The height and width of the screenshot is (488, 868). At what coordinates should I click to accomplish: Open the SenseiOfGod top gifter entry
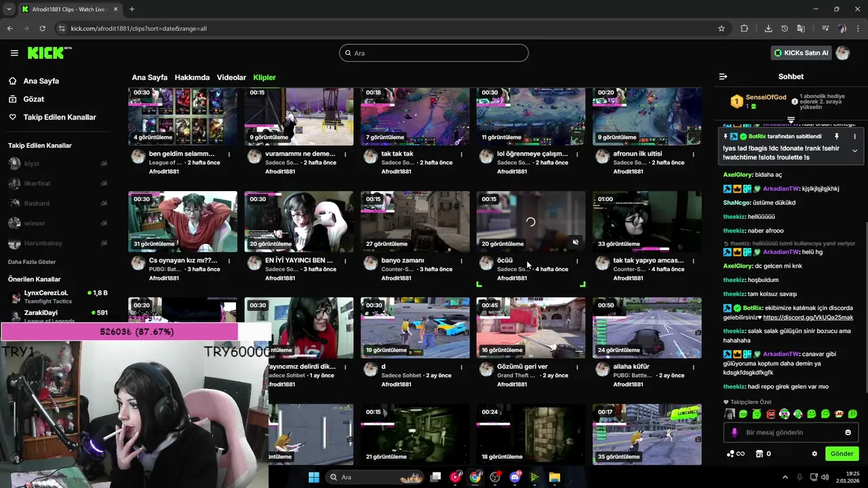click(x=757, y=101)
